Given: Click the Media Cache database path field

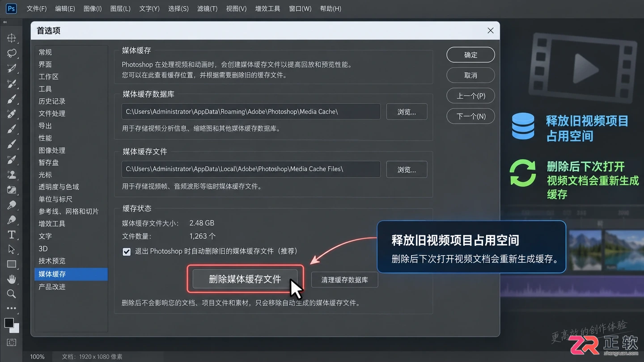Looking at the screenshot, I should click(x=251, y=112).
